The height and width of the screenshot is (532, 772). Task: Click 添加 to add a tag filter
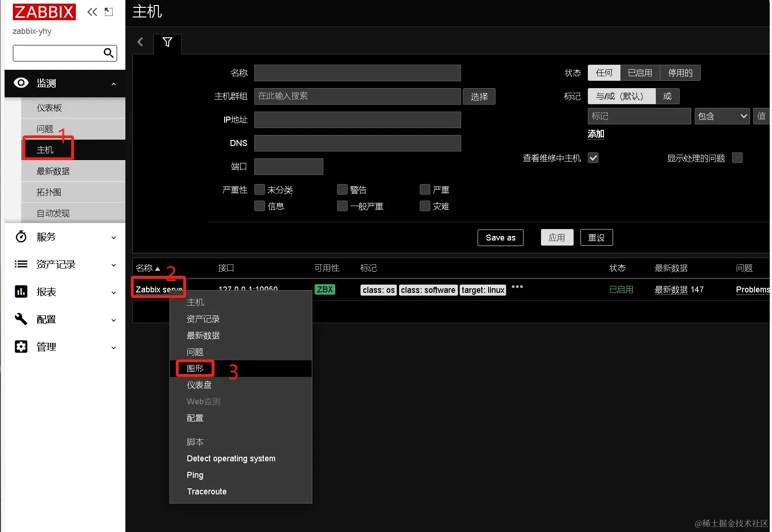coord(596,134)
